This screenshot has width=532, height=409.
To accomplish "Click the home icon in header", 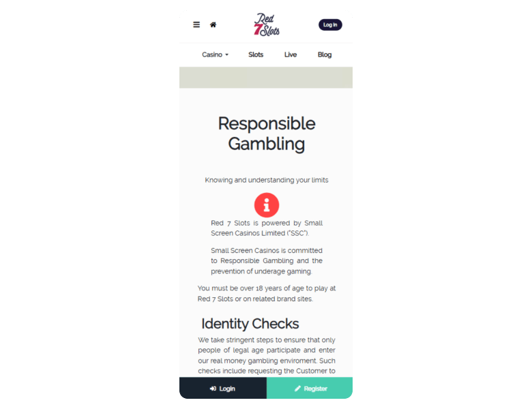I will point(213,25).
